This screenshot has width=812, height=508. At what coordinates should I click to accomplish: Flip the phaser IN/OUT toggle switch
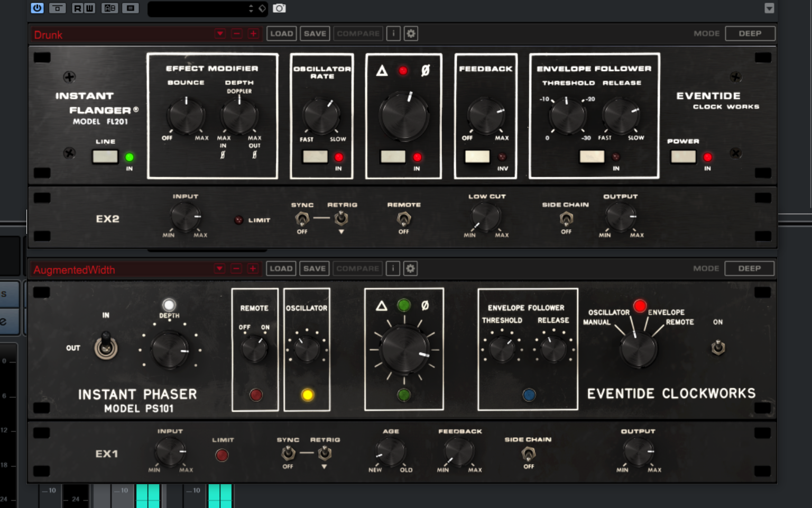pyautogui.click(x=106, y=346)
